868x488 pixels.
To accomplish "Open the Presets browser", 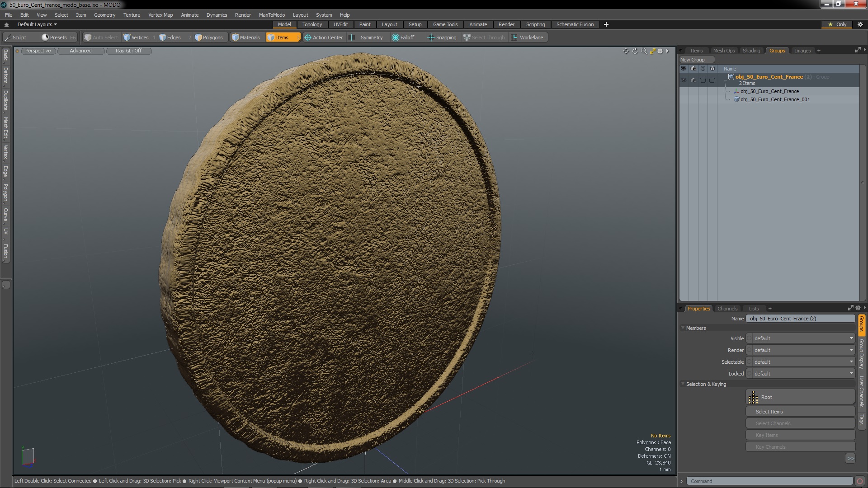I will tap(59, 38).
